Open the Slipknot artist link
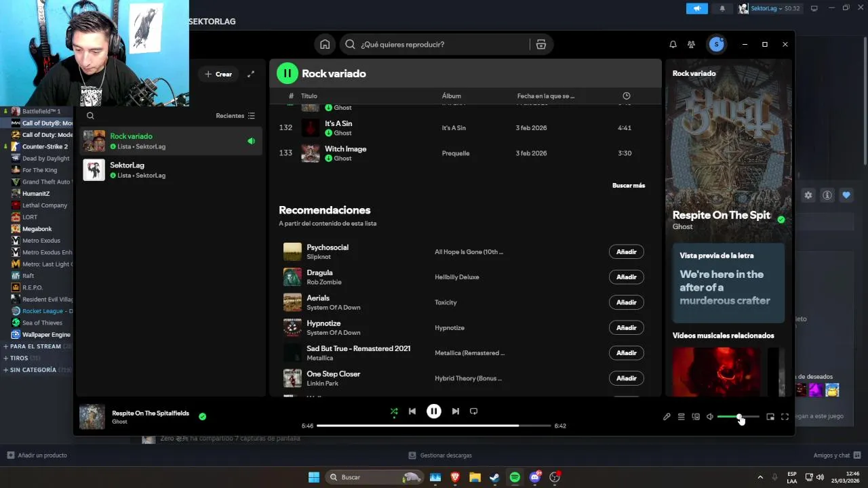The width and height of the screenshot is (868, 488). 318,257
